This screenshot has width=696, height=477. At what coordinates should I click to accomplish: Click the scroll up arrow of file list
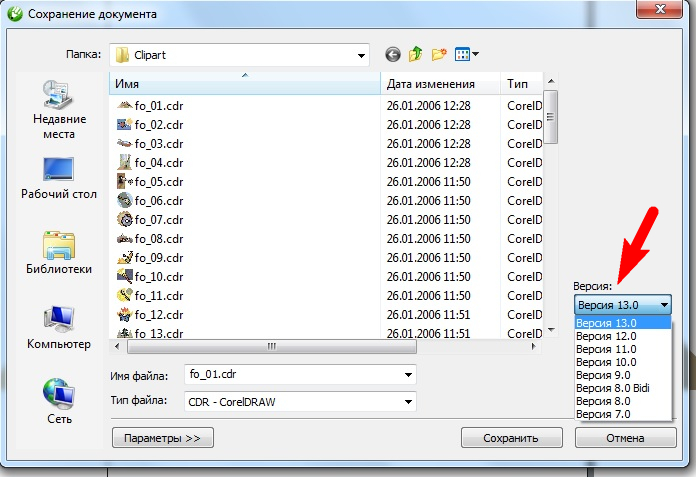click(550, 81)
